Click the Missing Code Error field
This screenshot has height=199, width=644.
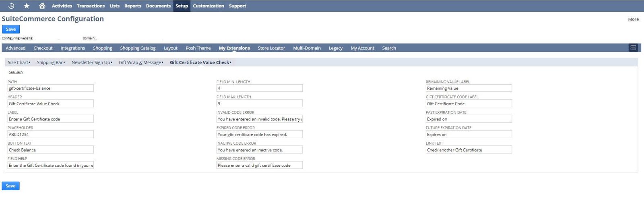coord(260,165)
